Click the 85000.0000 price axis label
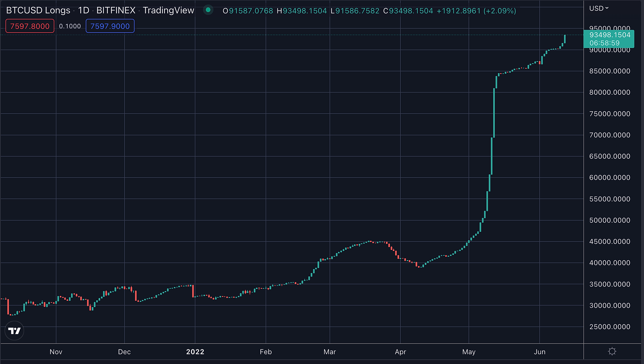The height and width of the screenshot is (364, 644). point(610,71)
